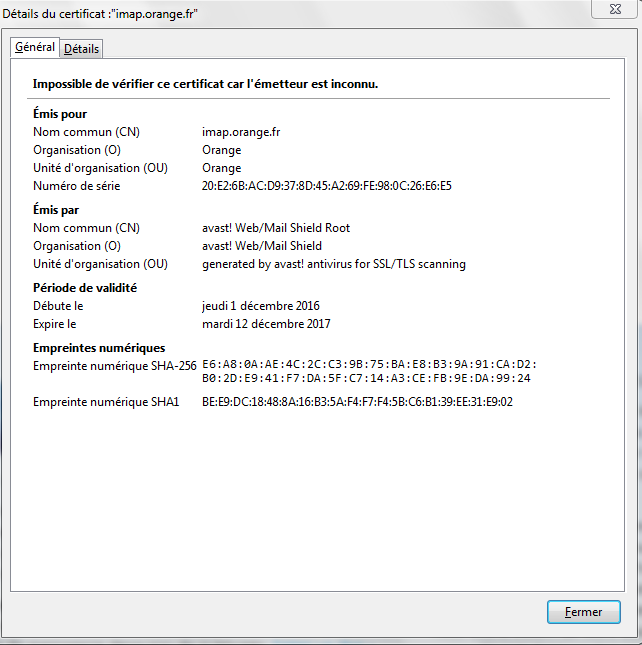Click the window title Détails du certificat

[x=100, y=14]
